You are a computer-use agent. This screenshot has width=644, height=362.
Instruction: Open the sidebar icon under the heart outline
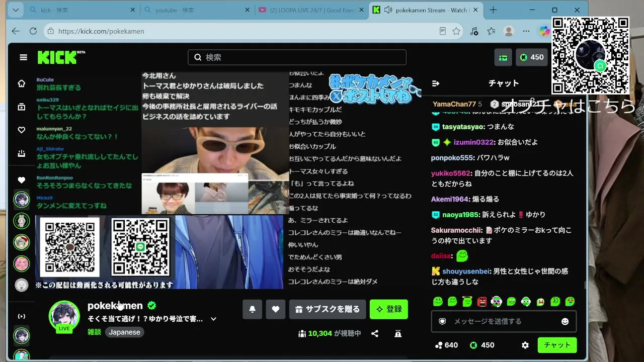point(22,153)
